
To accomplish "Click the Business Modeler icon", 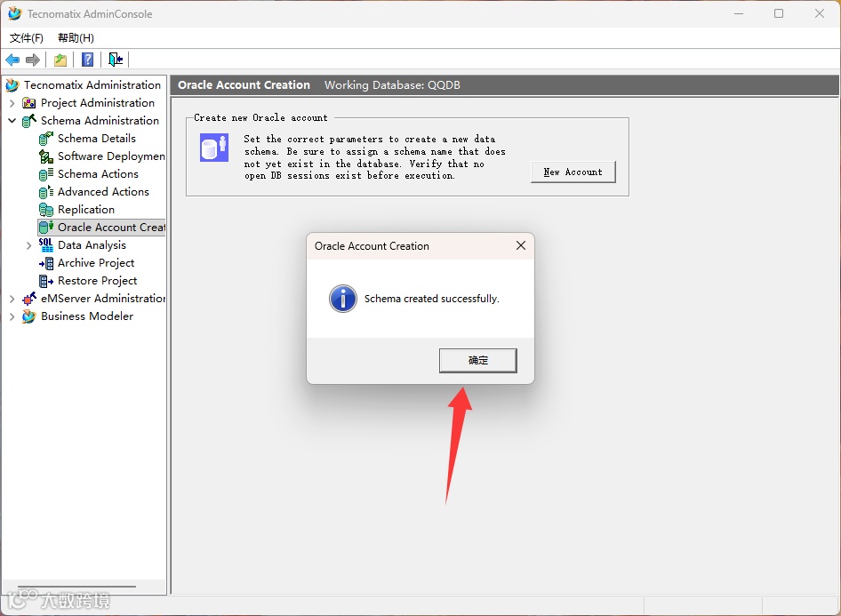I will tap(29, 316).
